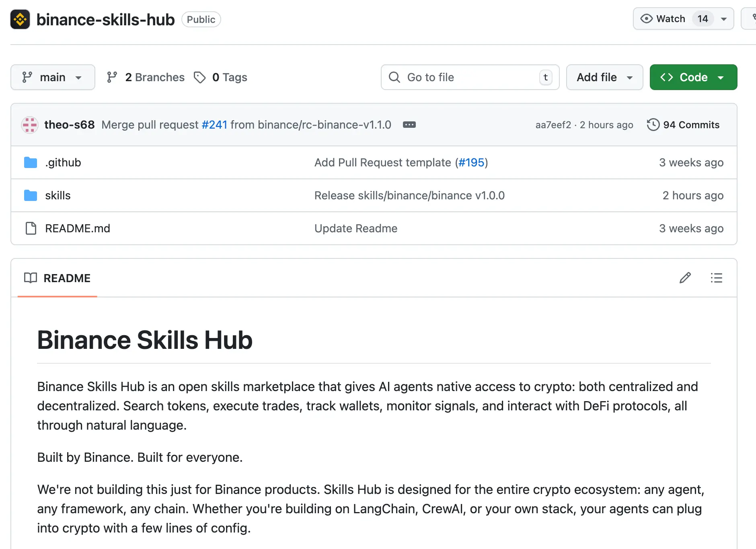This screenshot has width=756, height=549.
Task: Open the README outline list icon
Action: (716, 278)
